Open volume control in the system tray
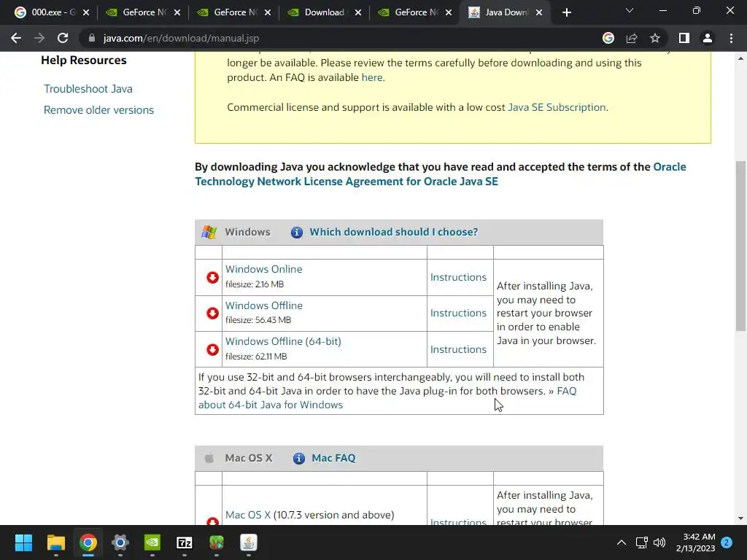This screenshot has height=560, width=747. pyautogui.click(x=659, y=542)
